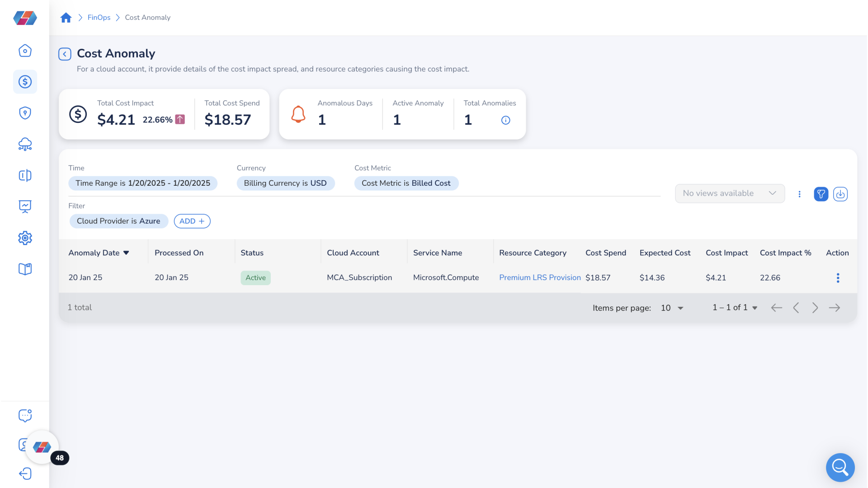The height and width of the screenshot is (488, 868).
Task: Open the cloud management sidebar icon
Action: click(25, 144)
